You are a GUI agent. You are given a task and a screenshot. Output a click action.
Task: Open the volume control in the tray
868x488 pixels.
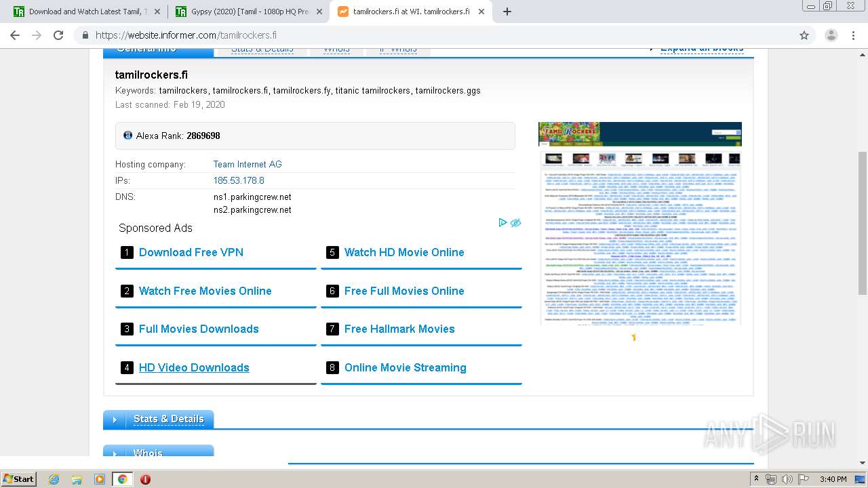787,479
